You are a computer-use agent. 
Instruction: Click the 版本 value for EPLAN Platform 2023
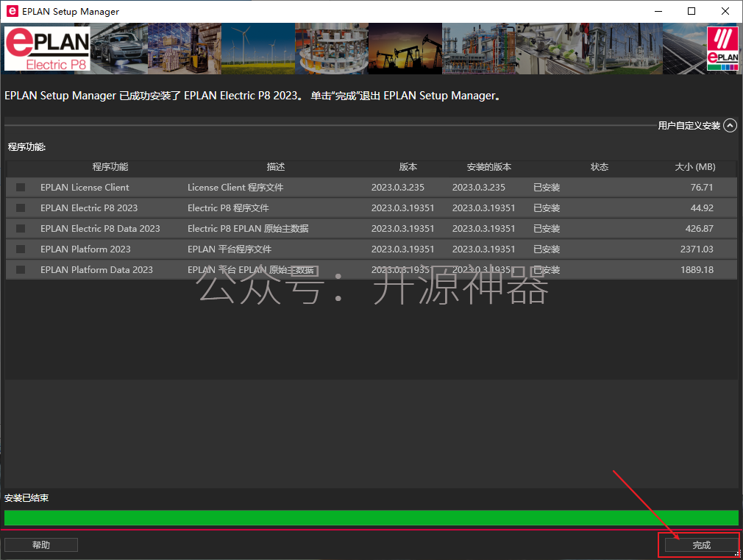[x=403, y=249]
